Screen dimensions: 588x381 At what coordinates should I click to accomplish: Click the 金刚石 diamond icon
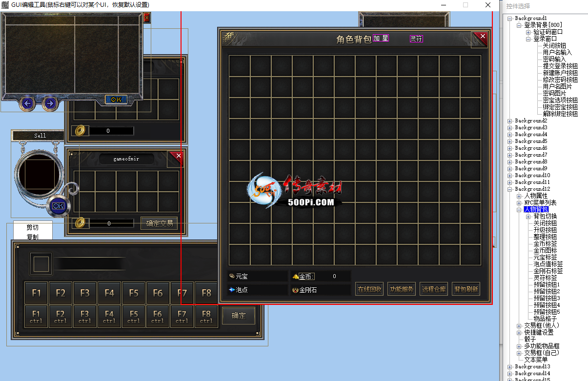(x=295, y=290)
